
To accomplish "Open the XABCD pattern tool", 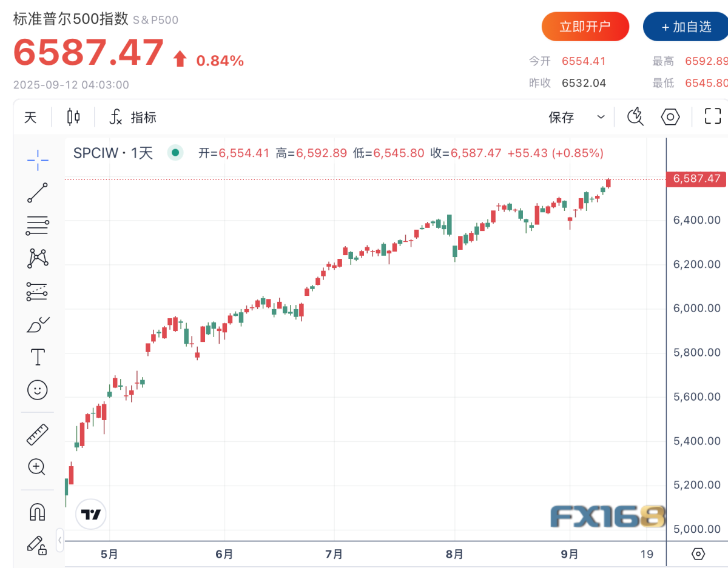I will point(37,258).
